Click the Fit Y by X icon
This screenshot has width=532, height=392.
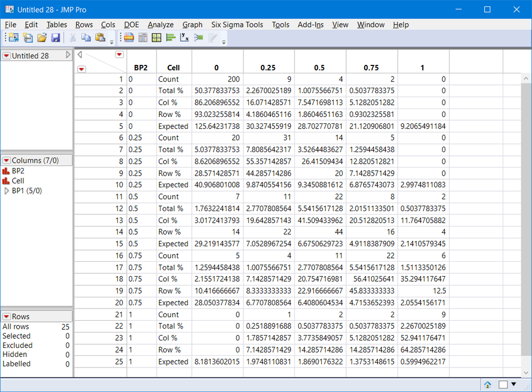click(x=184, y=38)
